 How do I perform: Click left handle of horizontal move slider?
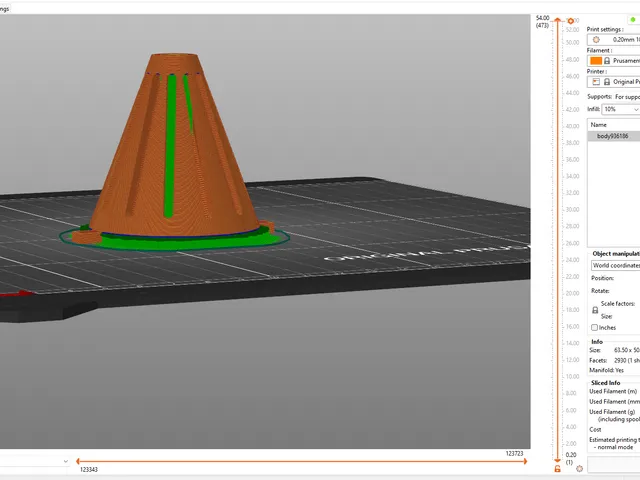78,461
